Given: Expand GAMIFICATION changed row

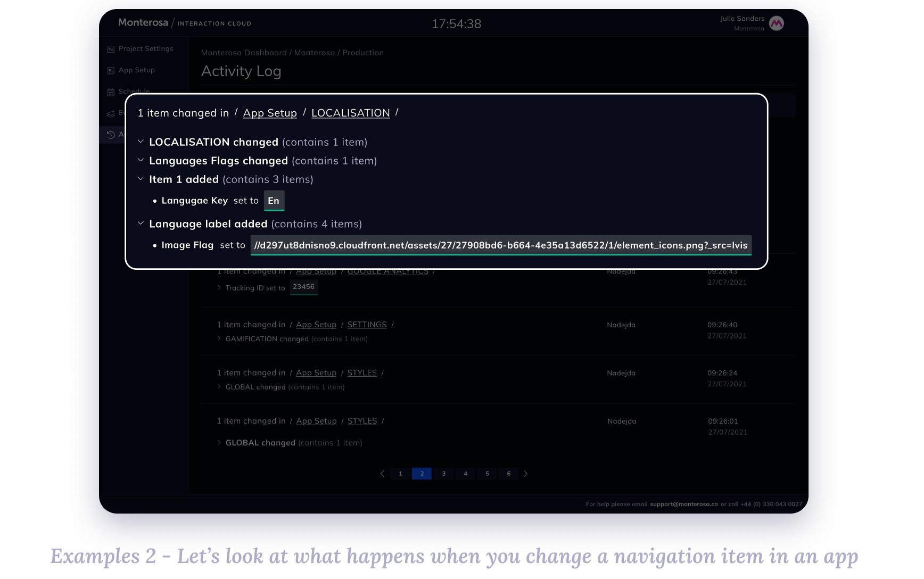Looking at the screenshot, I should click(219, 338).
